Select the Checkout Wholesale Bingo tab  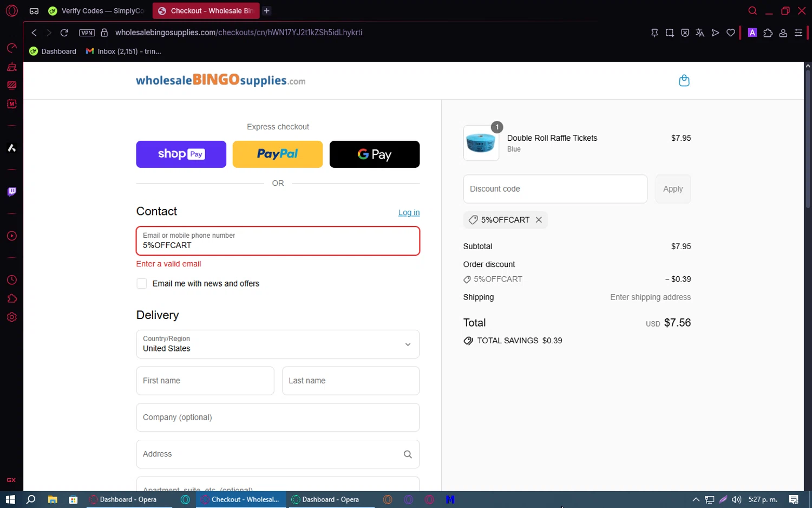click(206, 11)
